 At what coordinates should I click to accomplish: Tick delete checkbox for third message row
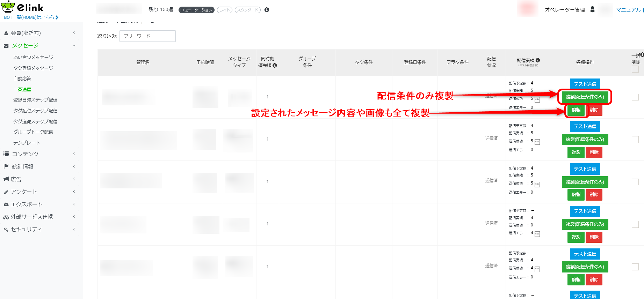pos(635,182)
